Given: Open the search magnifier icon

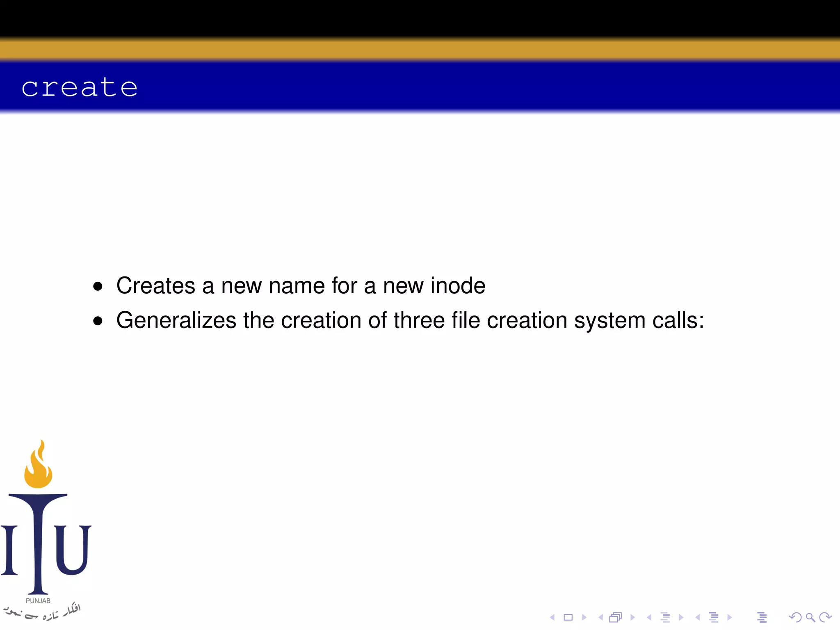Looking at the screenshot, I should pyautogui.click(x=810, y=617).
